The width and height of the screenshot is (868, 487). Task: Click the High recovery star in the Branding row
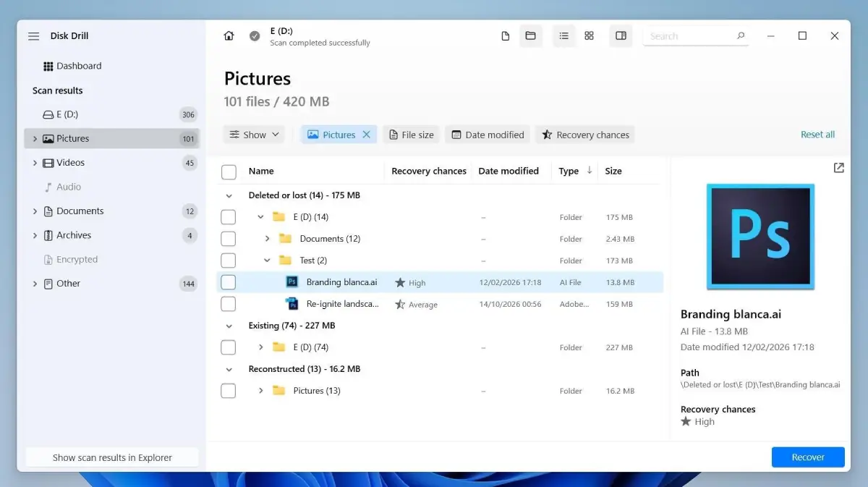400,283
